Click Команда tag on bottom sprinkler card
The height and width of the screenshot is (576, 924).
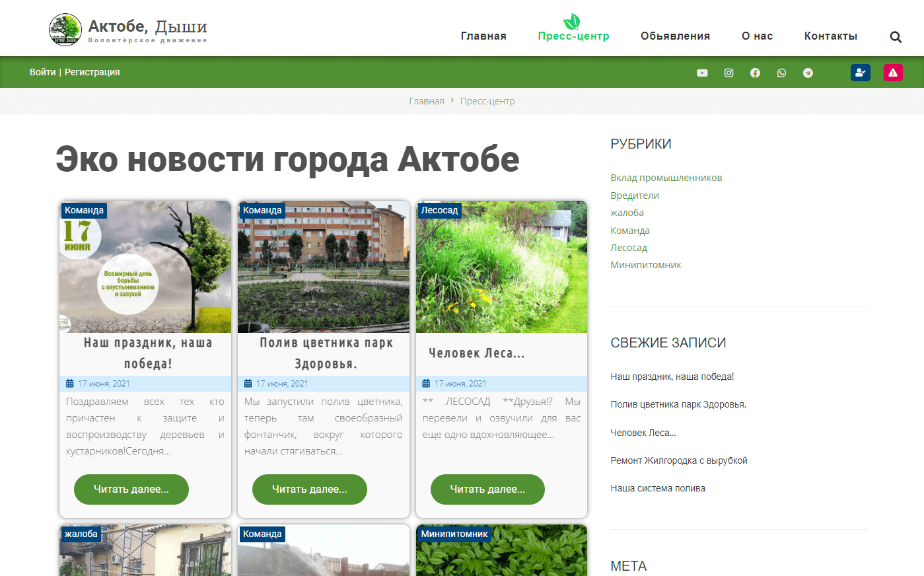tap(262, 534)
